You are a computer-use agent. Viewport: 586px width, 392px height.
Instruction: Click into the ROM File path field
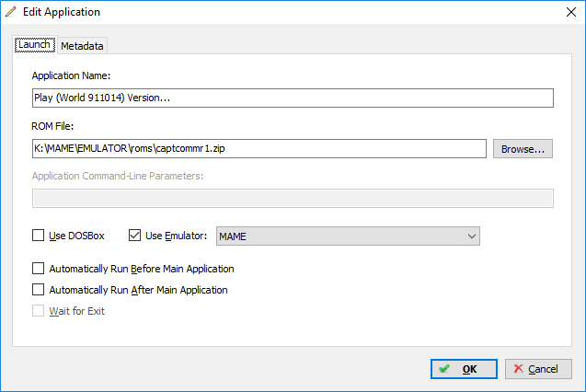click(x=259, y=149)
